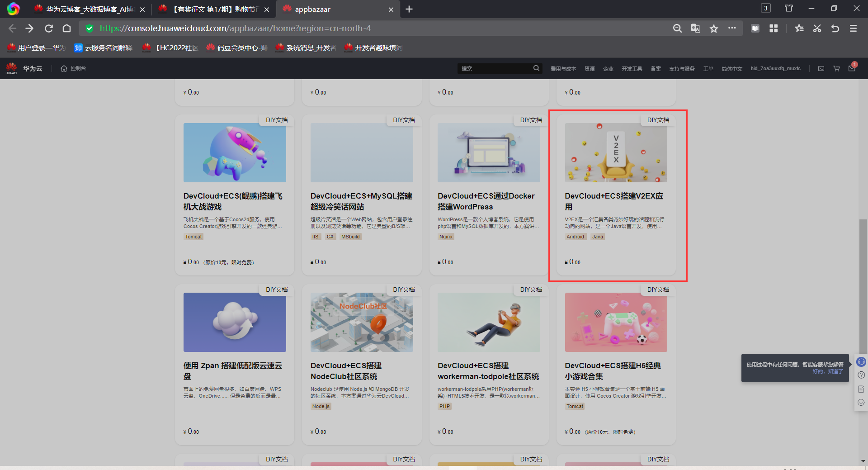This screenshot has width=868, height=470.
Task: Open the 简体中文 language dropdown
Action: click(x=732, y=69)
